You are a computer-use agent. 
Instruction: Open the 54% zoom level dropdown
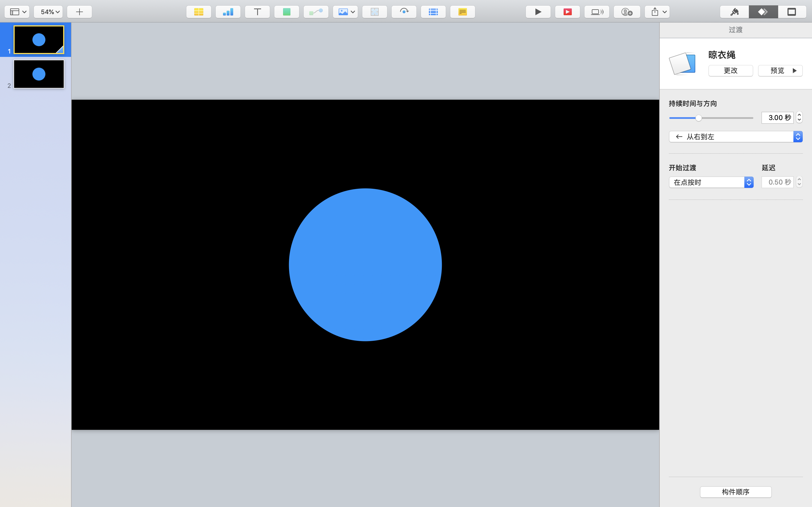[48, 12]
